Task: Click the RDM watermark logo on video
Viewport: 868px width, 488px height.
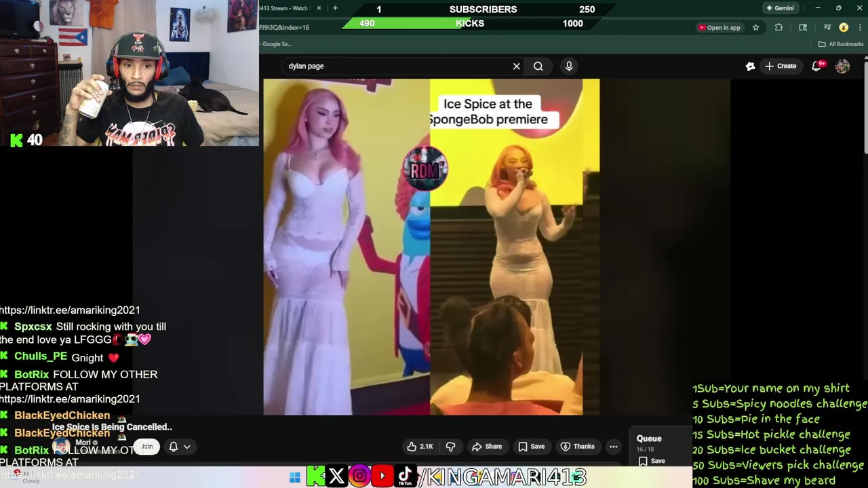Action: point(425,169)
